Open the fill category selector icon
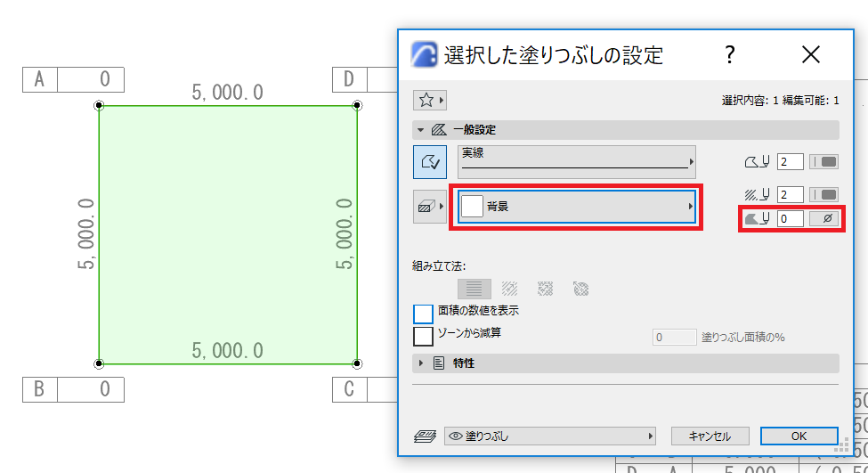 pos(430,207)
